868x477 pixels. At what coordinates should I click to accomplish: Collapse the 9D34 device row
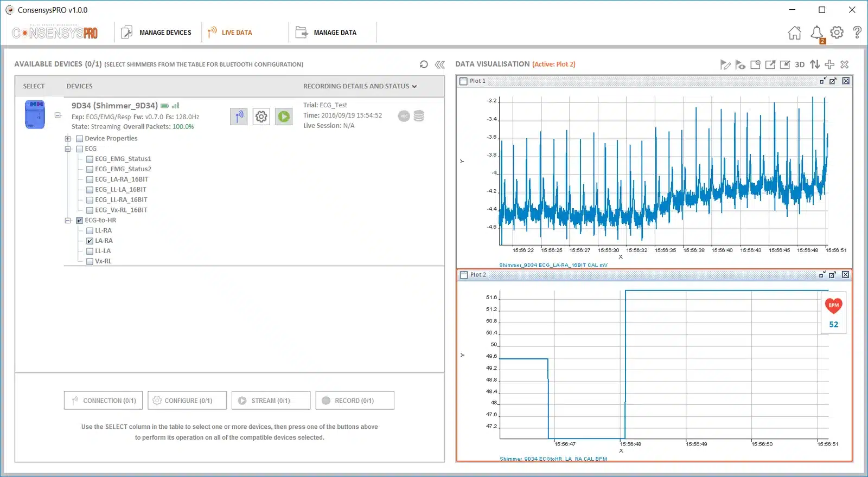coord(58,115)
